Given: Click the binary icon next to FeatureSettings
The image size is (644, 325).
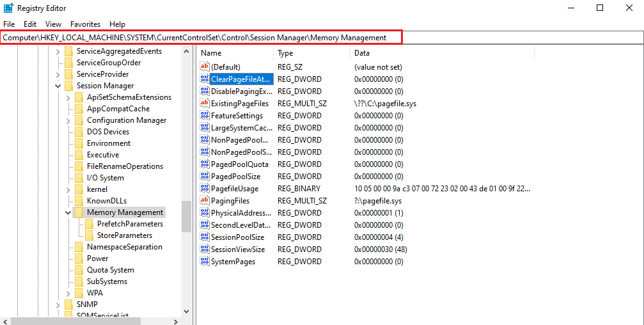Looking at the screenshot, I should click(204, 115).
